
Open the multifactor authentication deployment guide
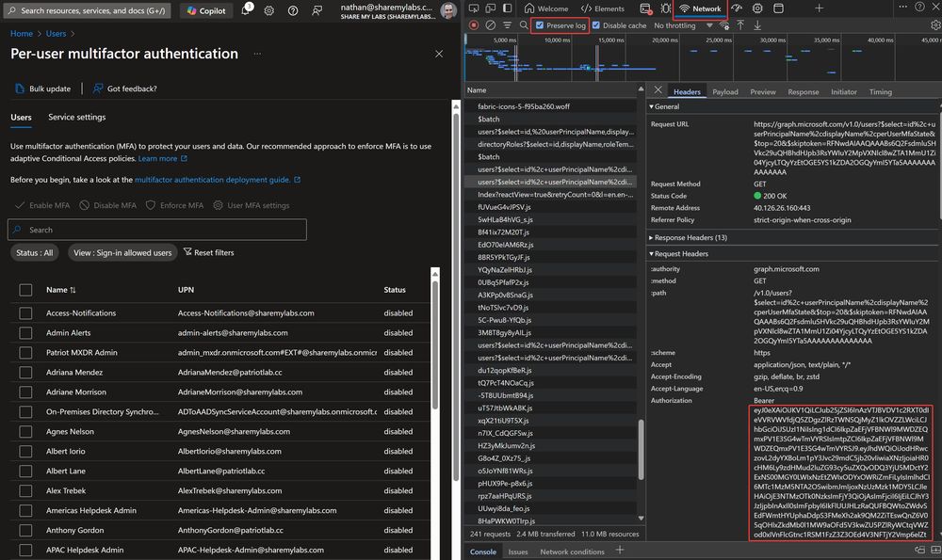tap(217, 180)
